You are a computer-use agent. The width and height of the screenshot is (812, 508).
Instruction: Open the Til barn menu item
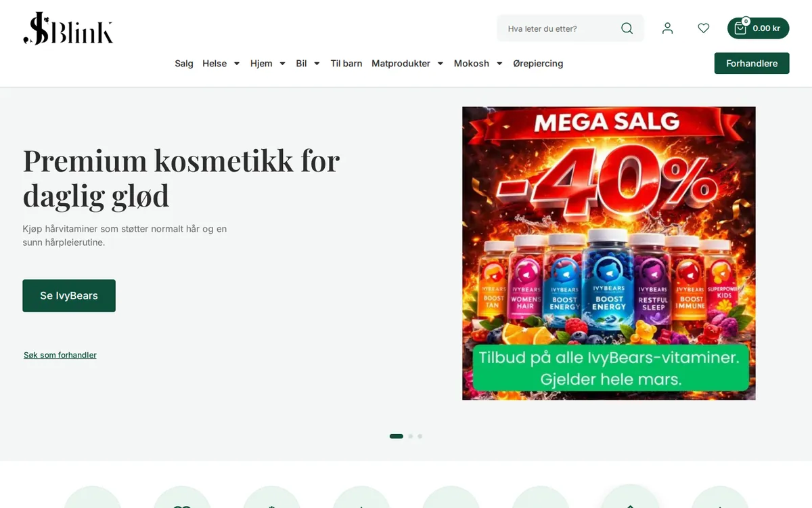click(346, 63)
